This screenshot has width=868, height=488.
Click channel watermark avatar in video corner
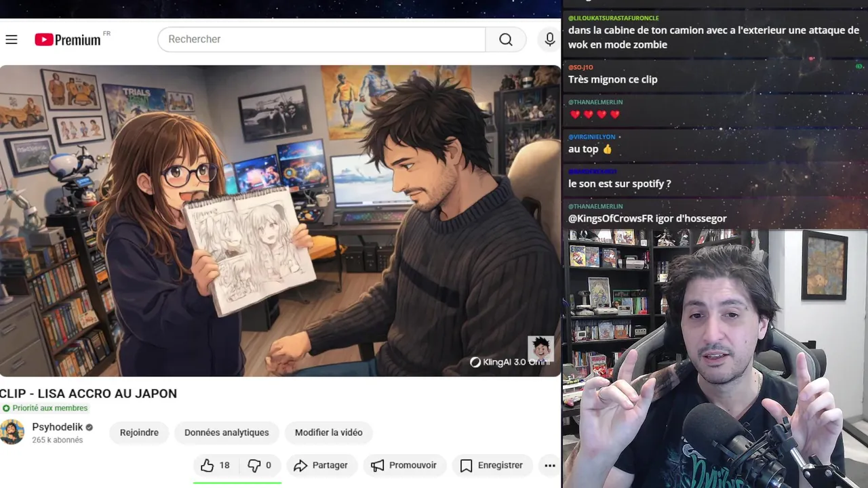[x=540, y=349]
